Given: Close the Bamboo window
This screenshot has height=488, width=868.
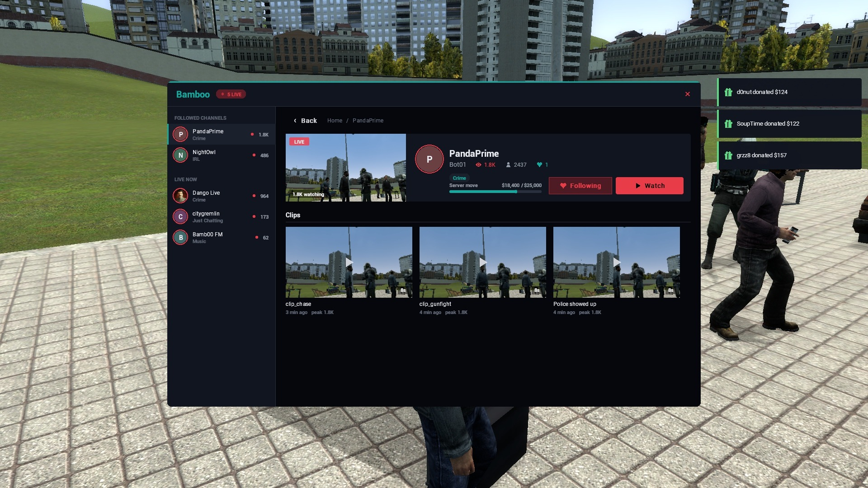Looking at the screenshot, I should coord(688,94).
